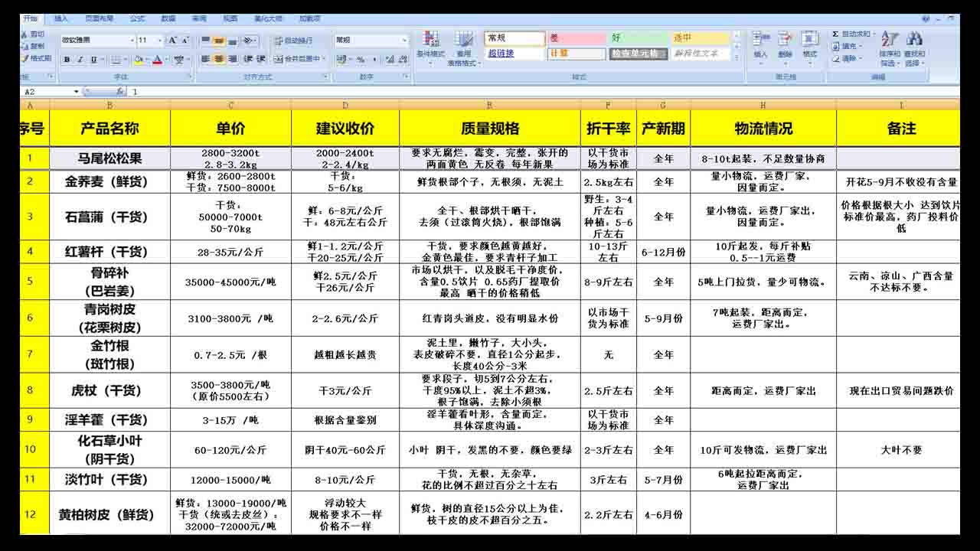The width and height of the screenshot is (980, 551).
Task: Decrease font size with the small A
Action: (x=185, y=41)
